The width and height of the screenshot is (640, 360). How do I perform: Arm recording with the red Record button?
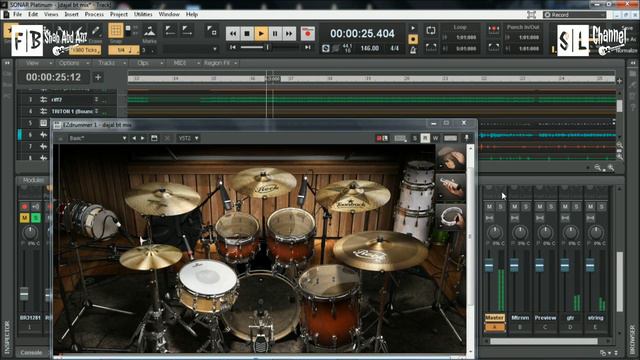(x=308, y=33)
